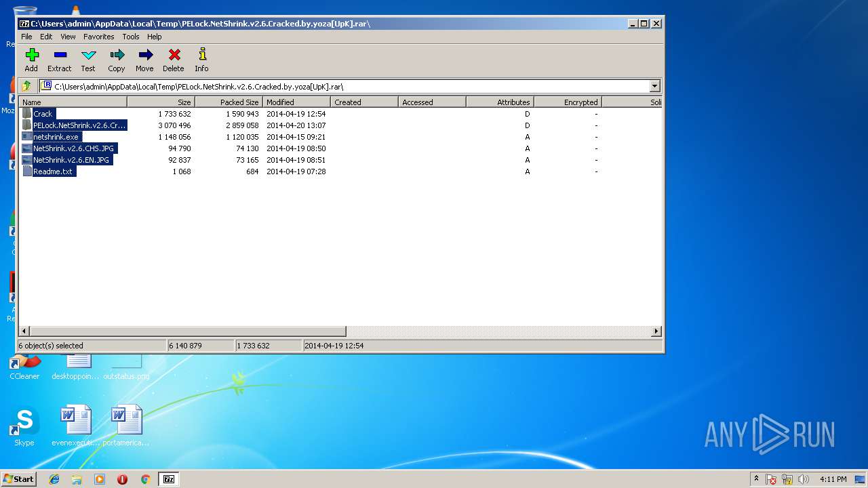Viewport: 868px width, 488px height.
Task: Open the Tools menu
Action: coord(131,37)
